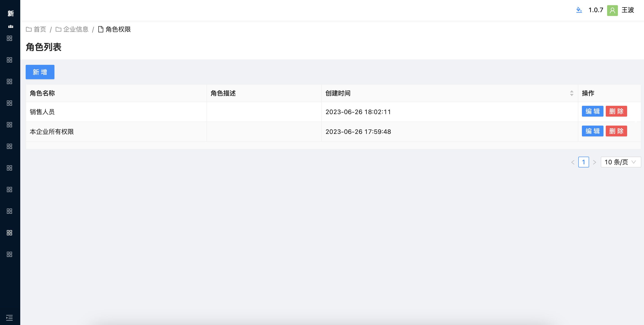Click the 操作 column header
This screenshot has width=644, height=325.
[609, 93]
